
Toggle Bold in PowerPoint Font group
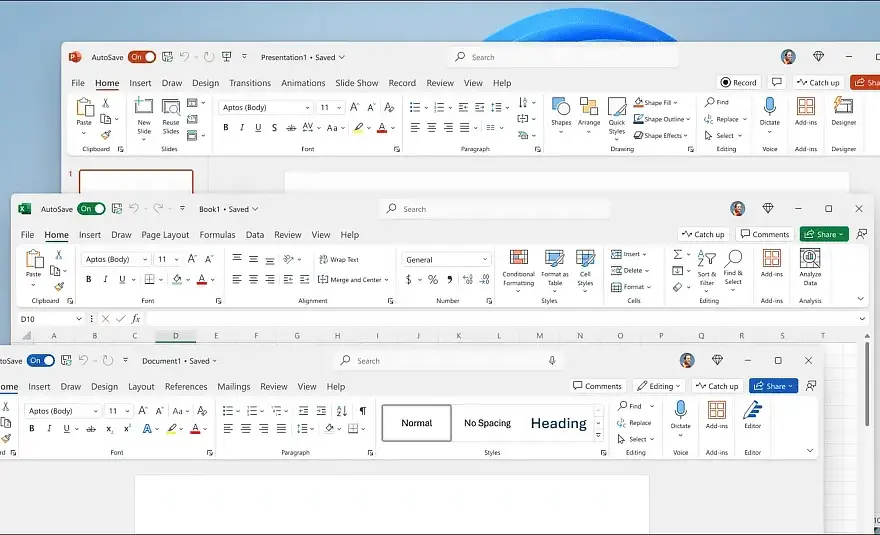(x=226, y=128)
